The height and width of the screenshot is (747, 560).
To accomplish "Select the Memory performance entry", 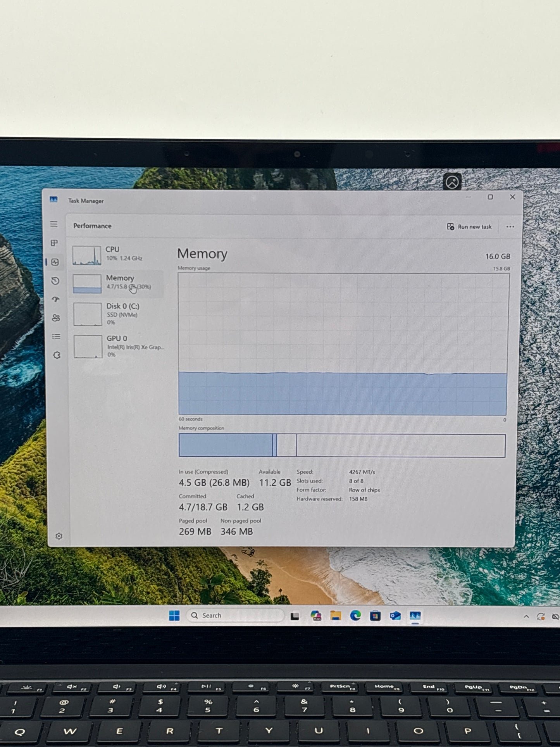I will coord(117,283).
